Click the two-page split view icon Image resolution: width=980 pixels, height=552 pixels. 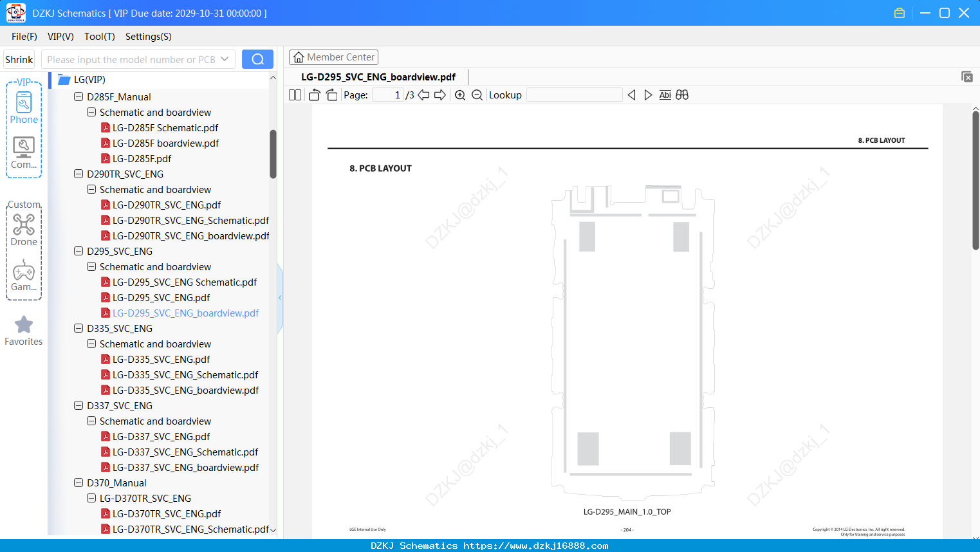pos(295,95)
